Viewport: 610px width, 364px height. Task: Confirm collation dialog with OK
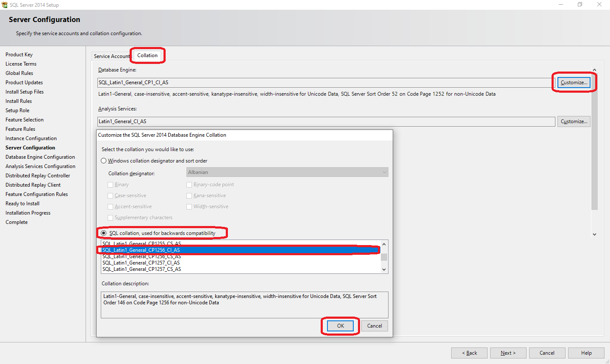(341, 326)
